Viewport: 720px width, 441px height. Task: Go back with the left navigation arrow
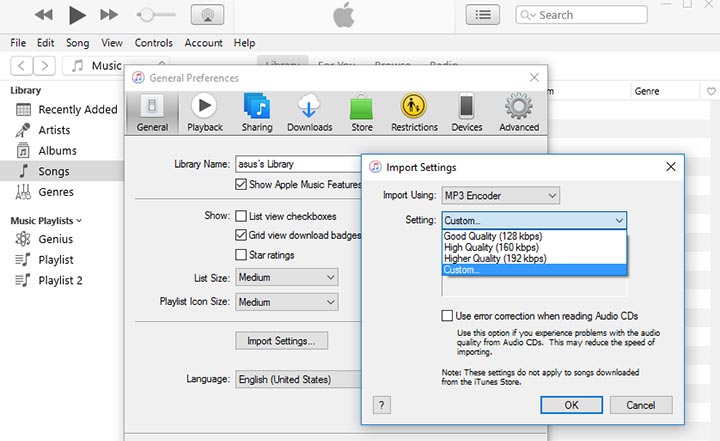[21, 66]
